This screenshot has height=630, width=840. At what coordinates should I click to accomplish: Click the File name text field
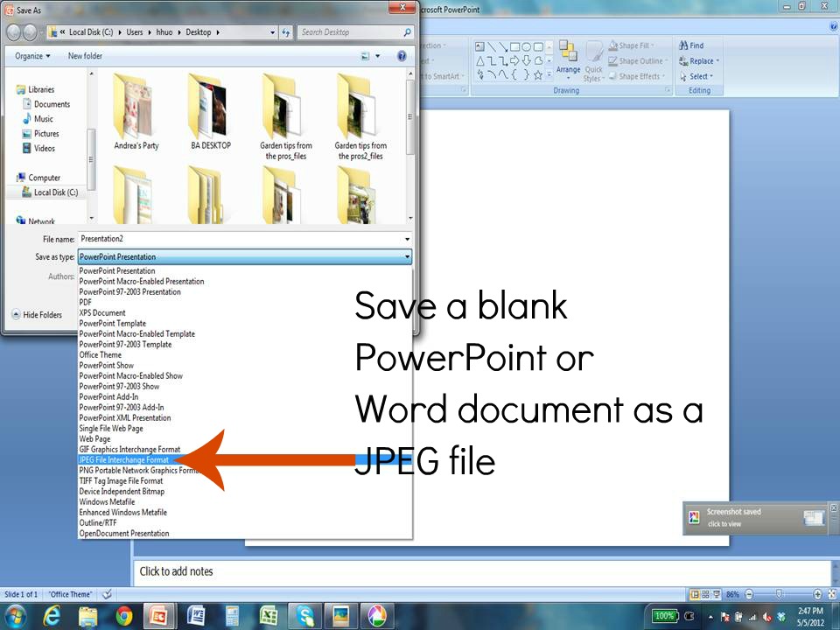pos(241,239)
